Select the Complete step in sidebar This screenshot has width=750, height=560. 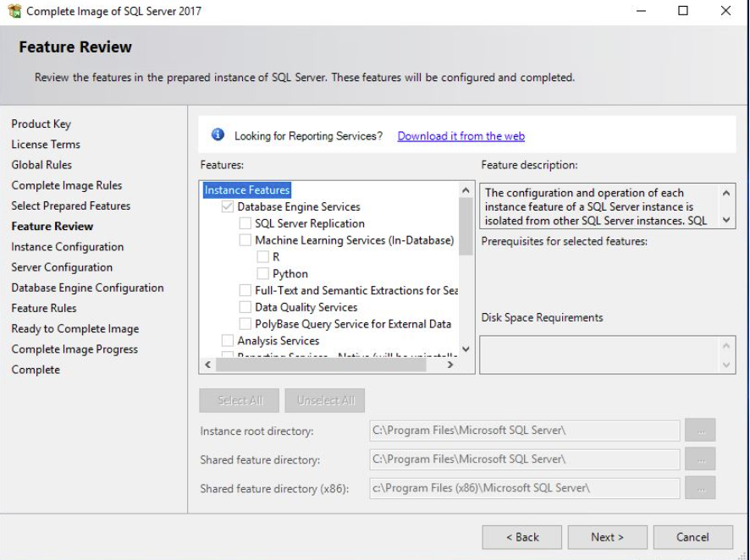[x=36, y=370]
